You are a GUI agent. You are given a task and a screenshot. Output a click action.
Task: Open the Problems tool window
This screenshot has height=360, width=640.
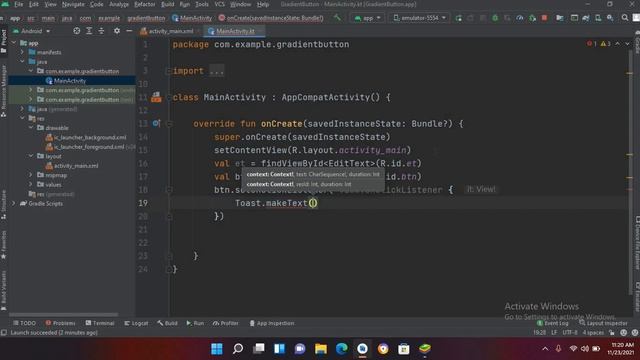60,323
